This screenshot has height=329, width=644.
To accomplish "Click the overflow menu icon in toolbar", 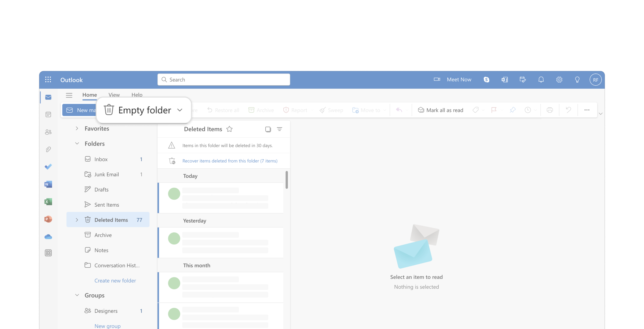I will [587, 110].
